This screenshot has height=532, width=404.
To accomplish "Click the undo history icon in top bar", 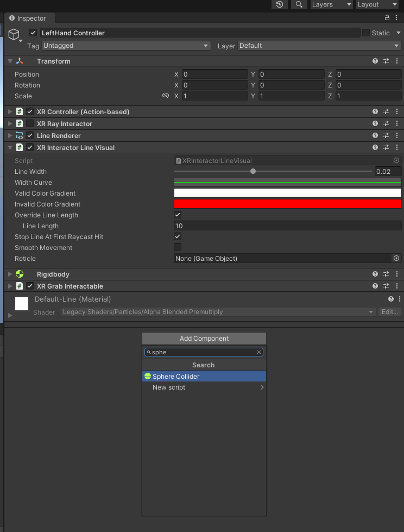I will [x=279, y=4].
